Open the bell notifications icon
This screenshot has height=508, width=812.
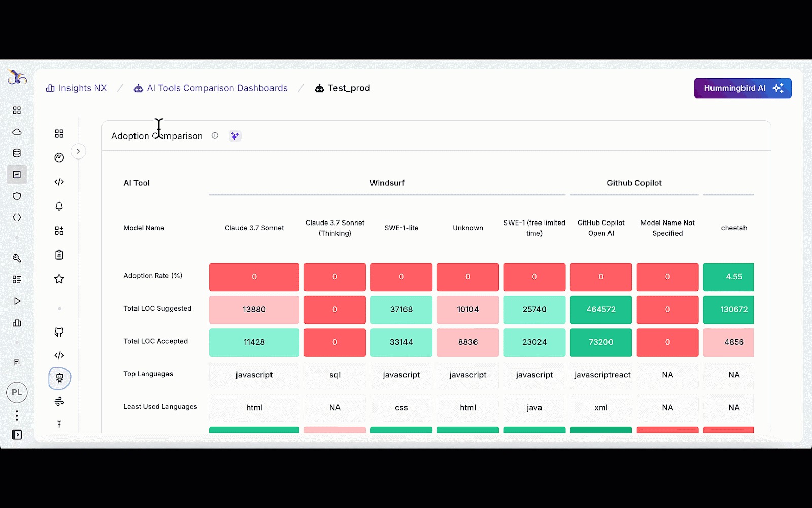(x=59, y=206)
